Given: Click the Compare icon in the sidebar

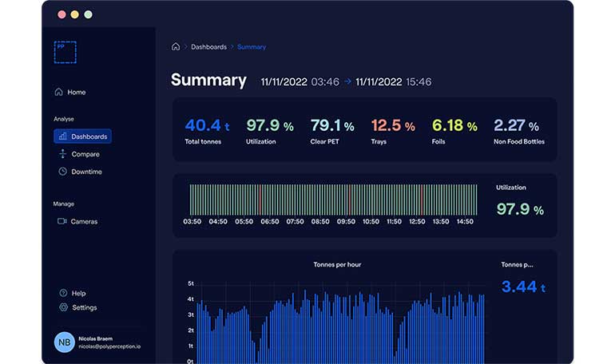Looking at the screenshot, I should tap(62, 154).
